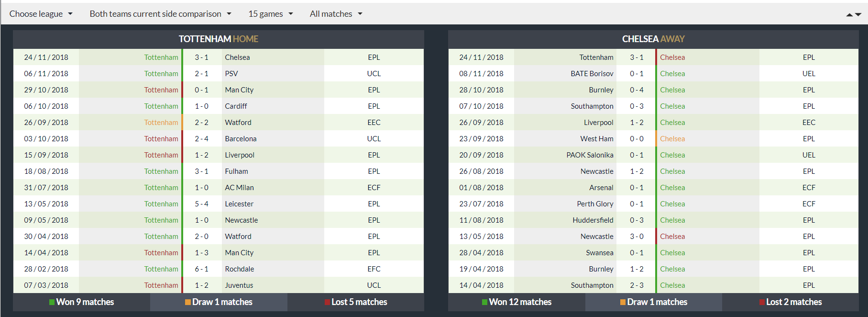Click red Chelsea name in 13/05/2018 Newcastle row

coord(672,237)
